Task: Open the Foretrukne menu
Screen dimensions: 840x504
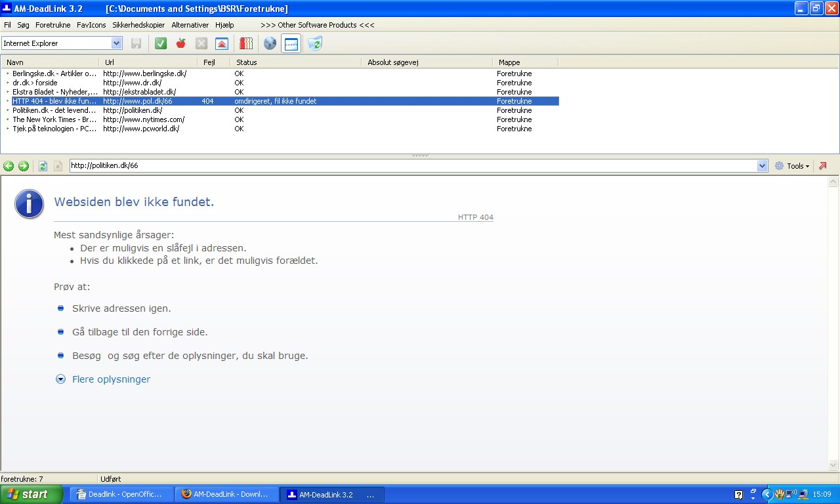Action: pyautogui.click(x=53, y=25)
